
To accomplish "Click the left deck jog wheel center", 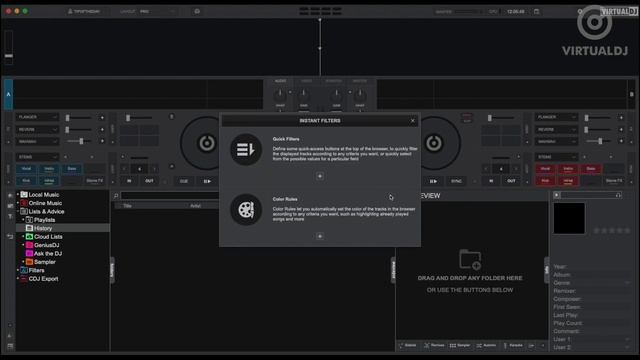I will point(207,143).
